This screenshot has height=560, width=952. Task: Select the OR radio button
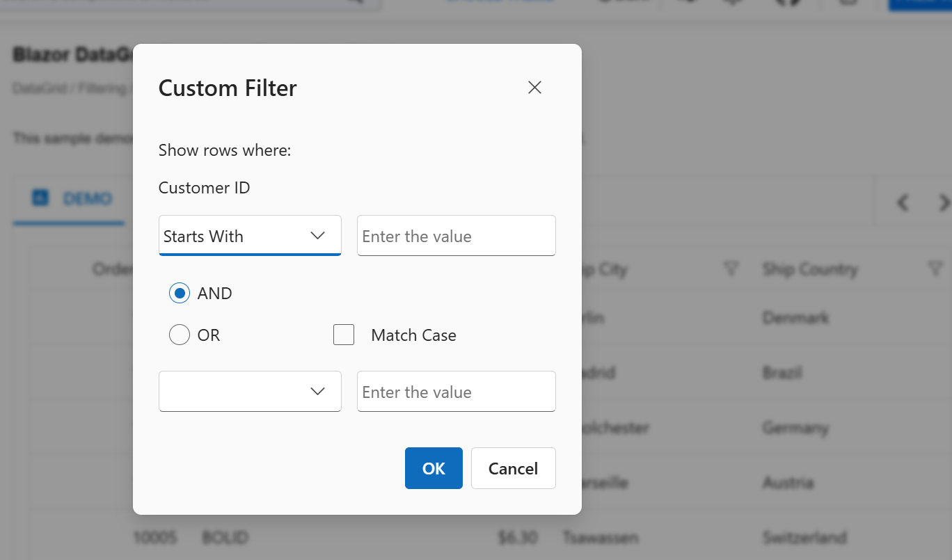click(180, 335)
